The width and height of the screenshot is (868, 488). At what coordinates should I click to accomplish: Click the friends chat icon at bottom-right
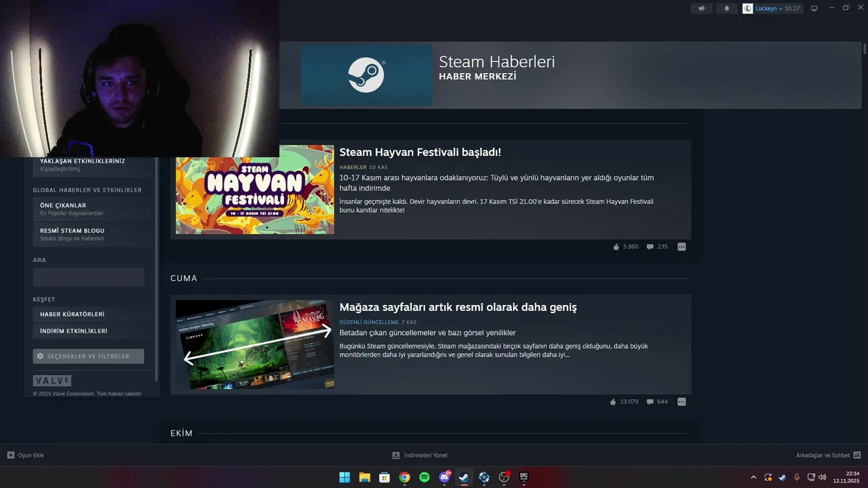click(857, 455)
